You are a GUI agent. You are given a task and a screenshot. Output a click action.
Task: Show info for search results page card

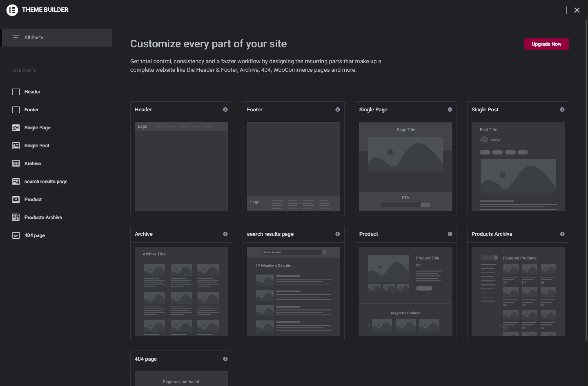tap(337, 234)
